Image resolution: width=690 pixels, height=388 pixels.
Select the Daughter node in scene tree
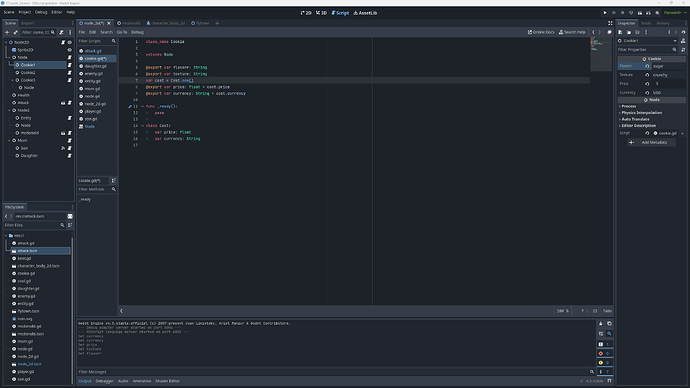[29, 156]
